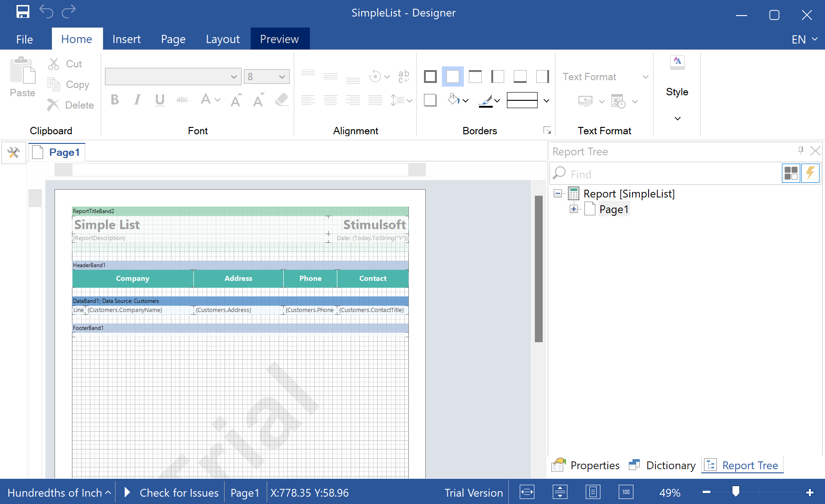Toggle the All borders button

tap(430, 77)
